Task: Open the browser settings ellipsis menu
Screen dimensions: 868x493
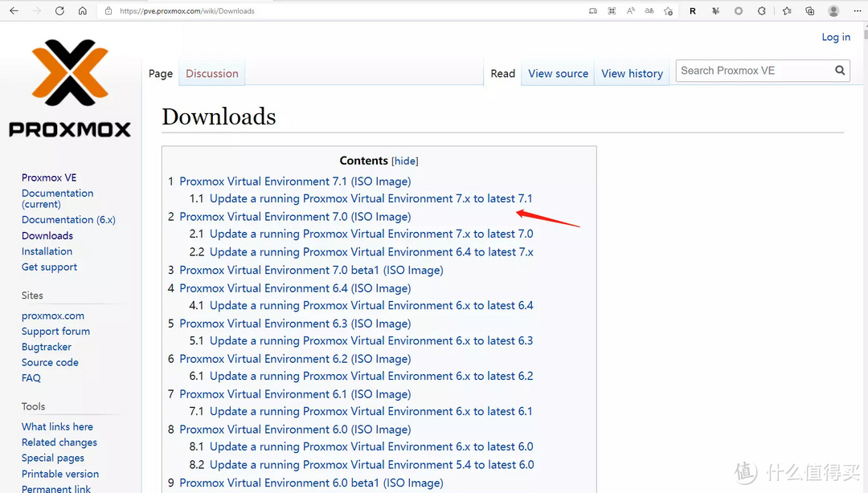Action: (858, 10)
